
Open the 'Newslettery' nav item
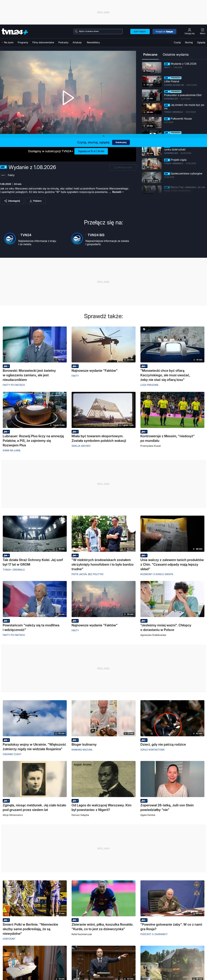click(93, 43)
